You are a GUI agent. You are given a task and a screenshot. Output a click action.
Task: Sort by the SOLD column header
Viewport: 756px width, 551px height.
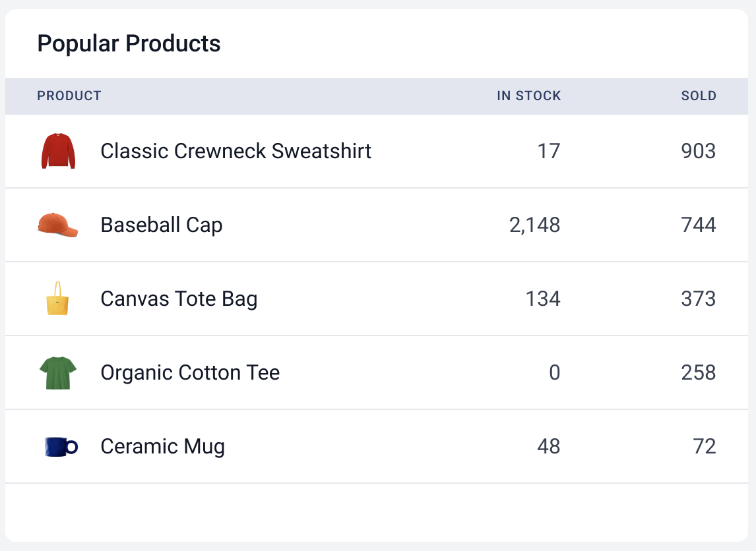pyautogui.click(x=699, y=96)
